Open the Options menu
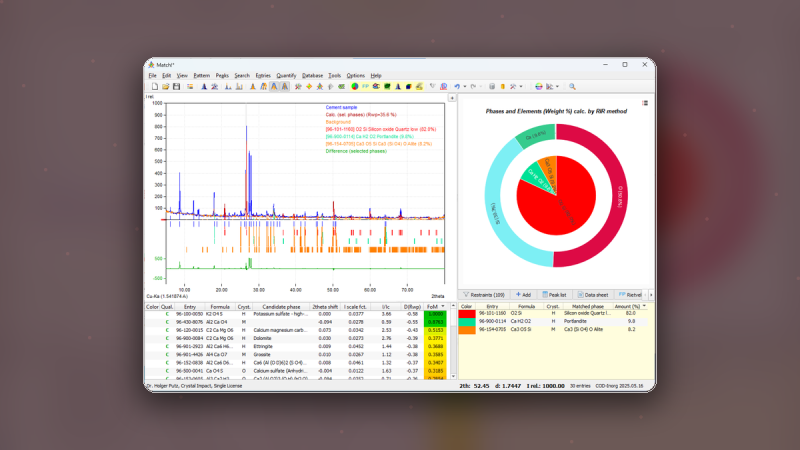This screenshot has width=800, height=450. [356, 76]
